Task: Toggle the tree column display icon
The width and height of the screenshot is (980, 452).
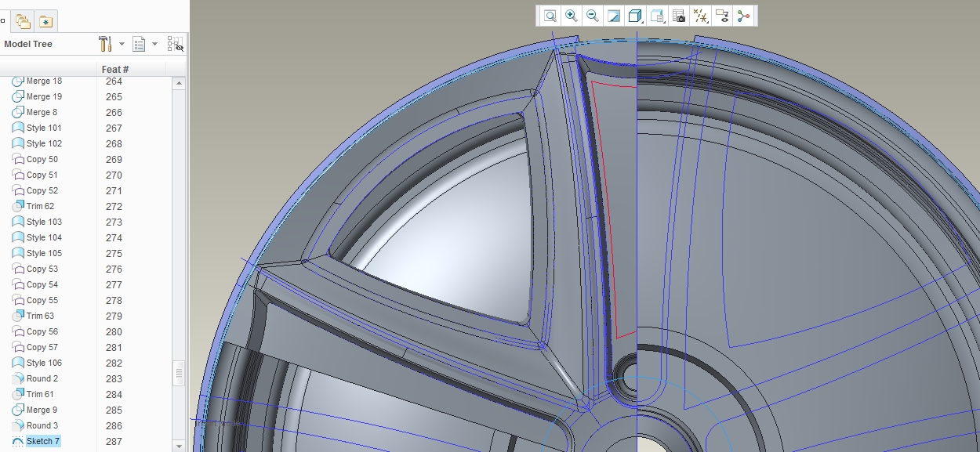Action: [176, 44]
